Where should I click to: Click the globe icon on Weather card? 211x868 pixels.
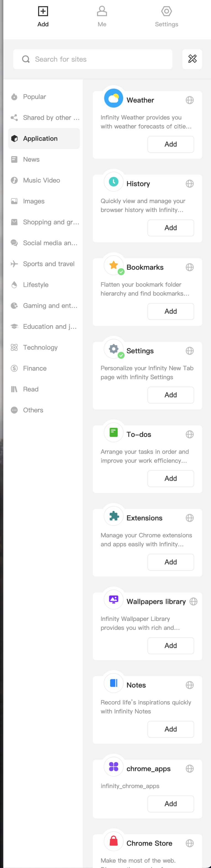pyautogui.click(x=190, y=100)
